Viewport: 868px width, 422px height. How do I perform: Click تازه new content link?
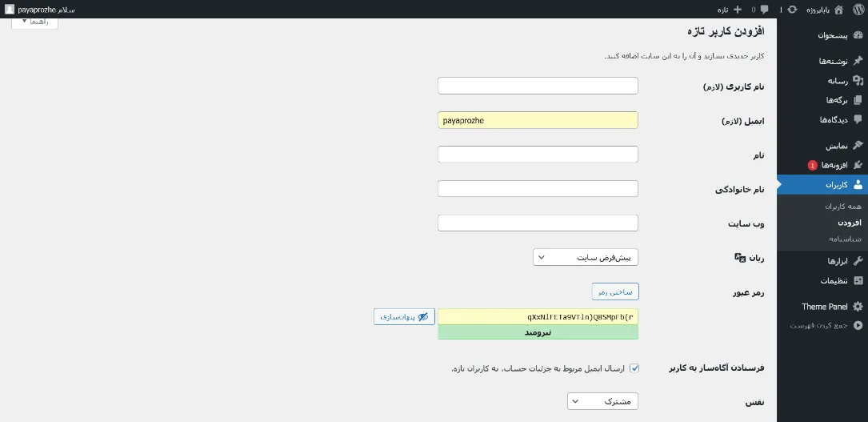point(722,10)
